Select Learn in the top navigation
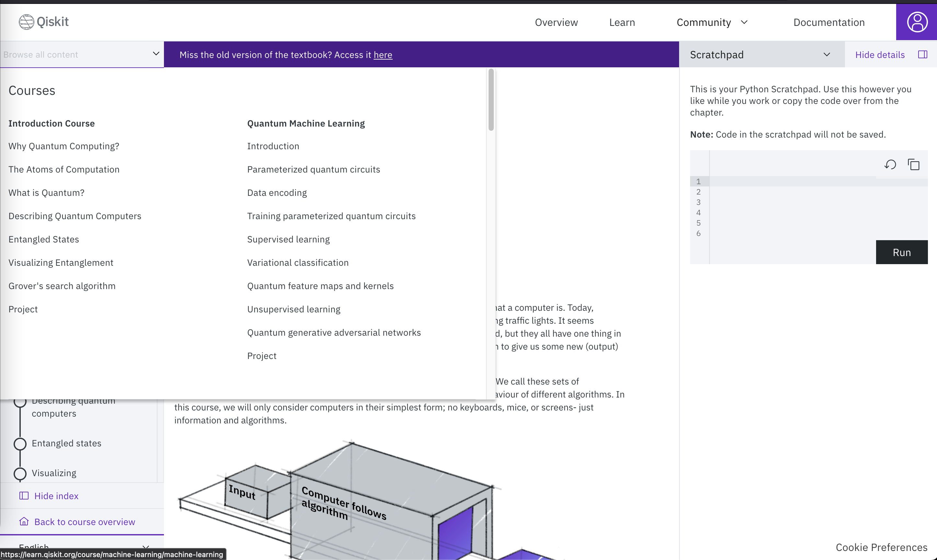 click(x=622, y=22)
